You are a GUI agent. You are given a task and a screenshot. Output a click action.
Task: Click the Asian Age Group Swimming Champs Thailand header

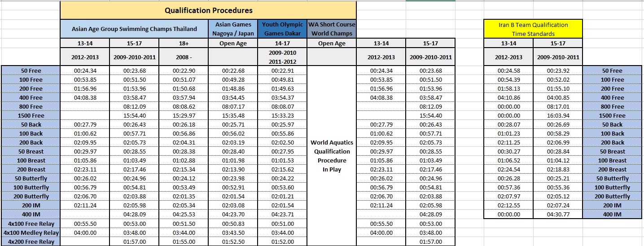134,29
